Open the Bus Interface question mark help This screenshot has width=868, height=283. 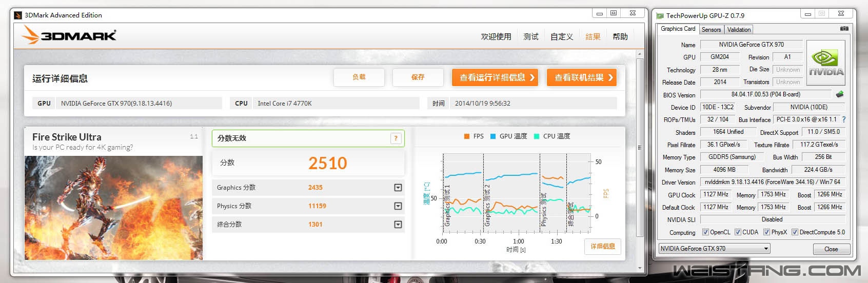click(x=844, y=119)
